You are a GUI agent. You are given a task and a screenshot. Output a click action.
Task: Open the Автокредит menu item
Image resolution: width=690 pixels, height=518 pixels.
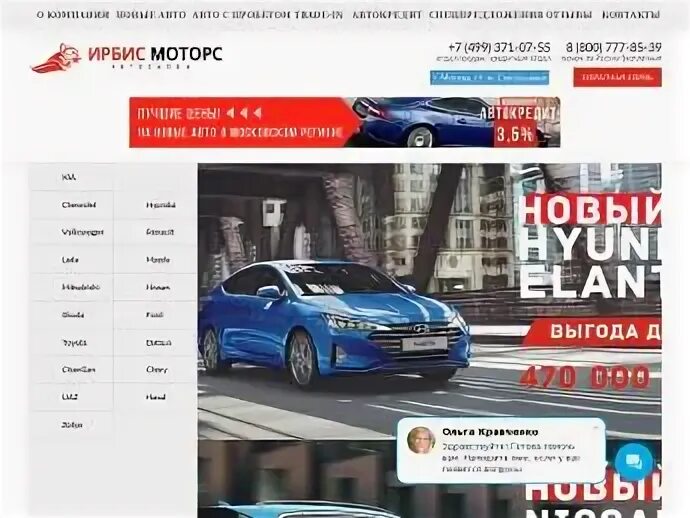(x=387, y=15)
